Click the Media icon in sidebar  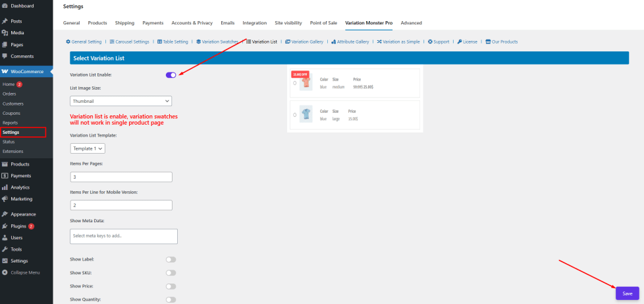coord(5,33)
